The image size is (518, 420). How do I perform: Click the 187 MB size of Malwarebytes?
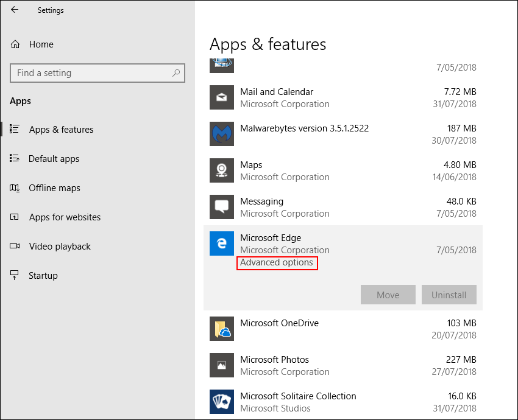(x=461, y=128)
